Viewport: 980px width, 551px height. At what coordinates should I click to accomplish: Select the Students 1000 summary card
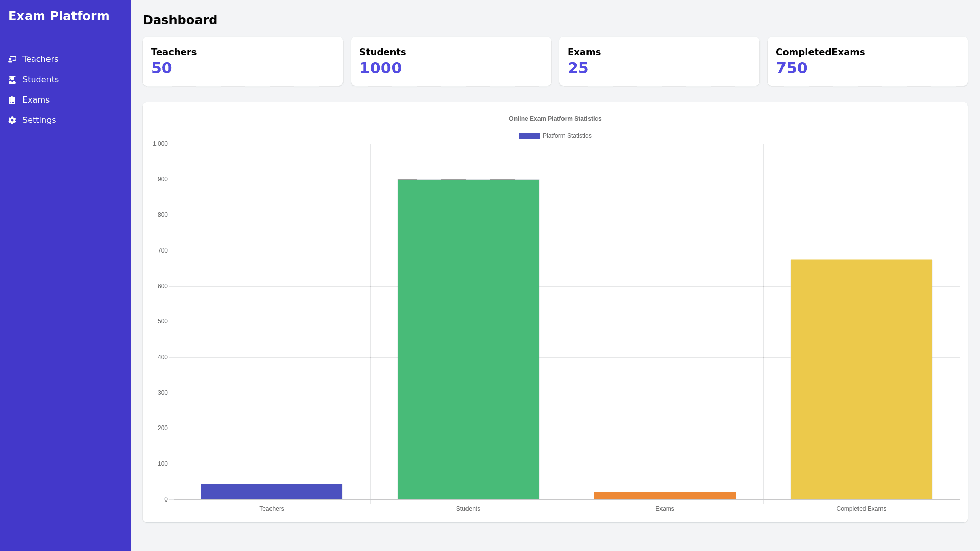451,61
